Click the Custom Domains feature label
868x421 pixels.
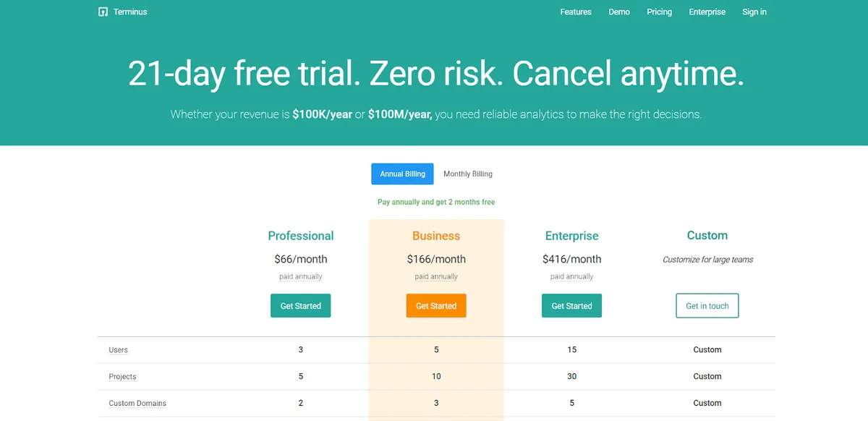pyautogui.click(x=137, y=403)
